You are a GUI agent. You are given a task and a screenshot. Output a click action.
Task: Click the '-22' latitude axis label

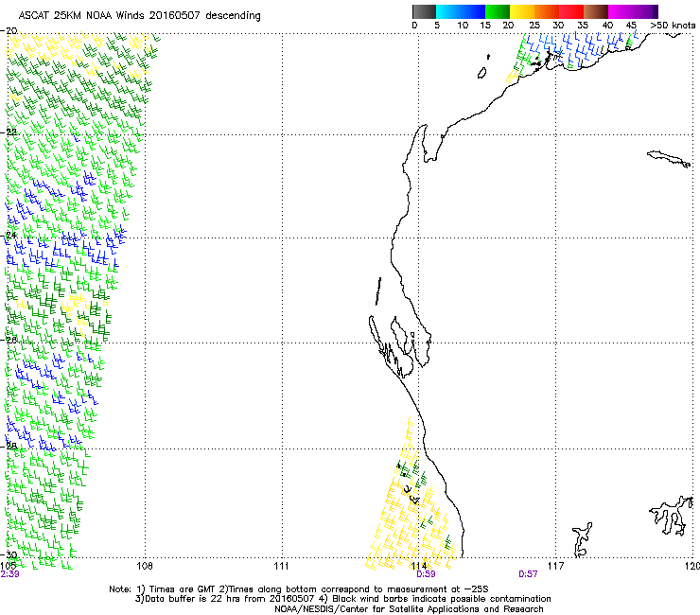(9, 132)
